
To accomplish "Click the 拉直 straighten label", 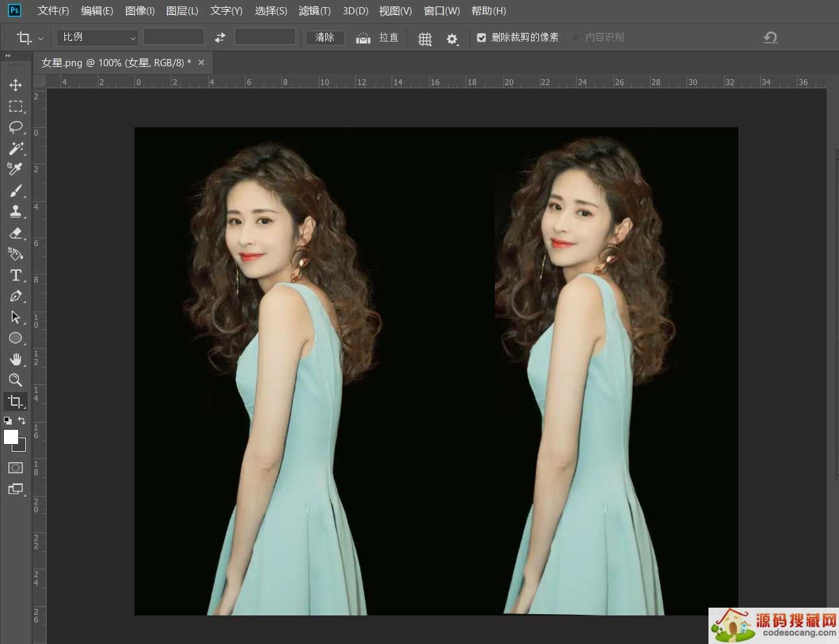I will coord(389,38).
